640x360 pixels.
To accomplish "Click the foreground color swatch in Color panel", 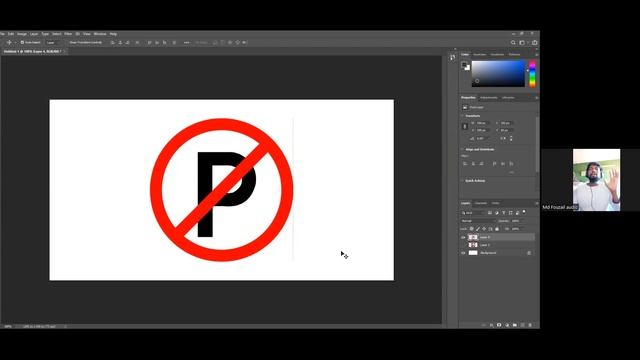I will [x=464, y=64].
